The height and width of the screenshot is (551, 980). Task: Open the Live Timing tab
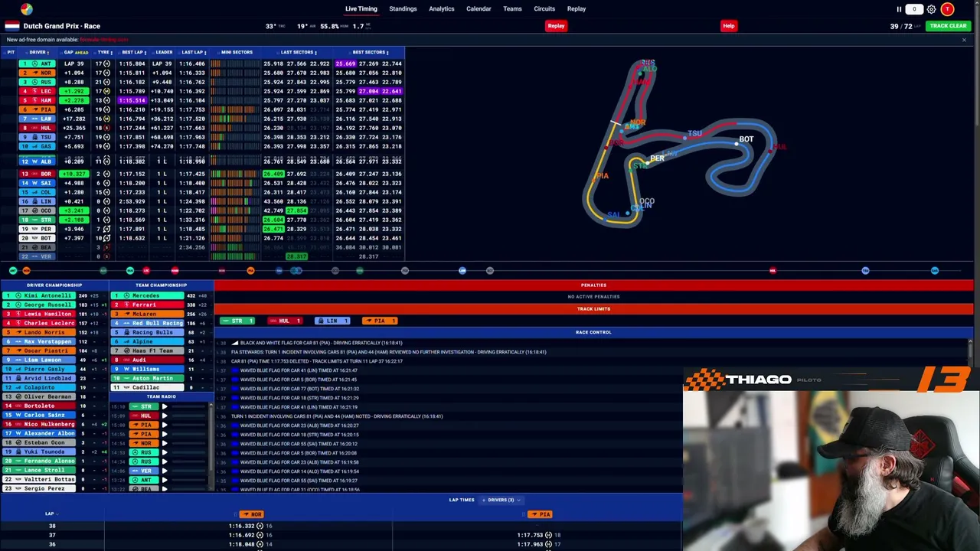[361, 9]
